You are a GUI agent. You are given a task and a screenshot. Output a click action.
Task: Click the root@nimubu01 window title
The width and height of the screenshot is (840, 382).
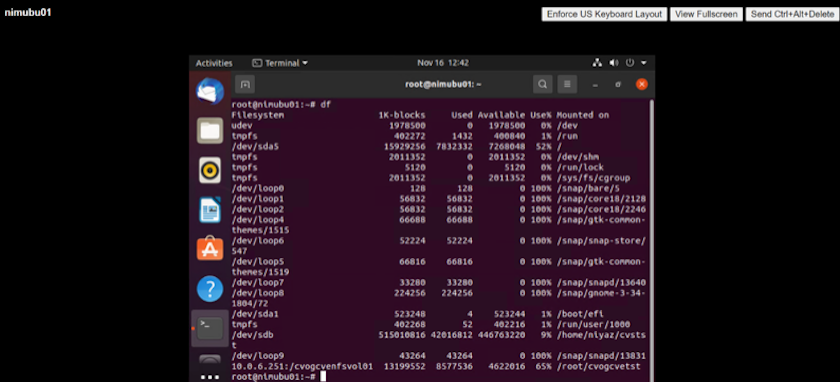(x=443, y=84)
